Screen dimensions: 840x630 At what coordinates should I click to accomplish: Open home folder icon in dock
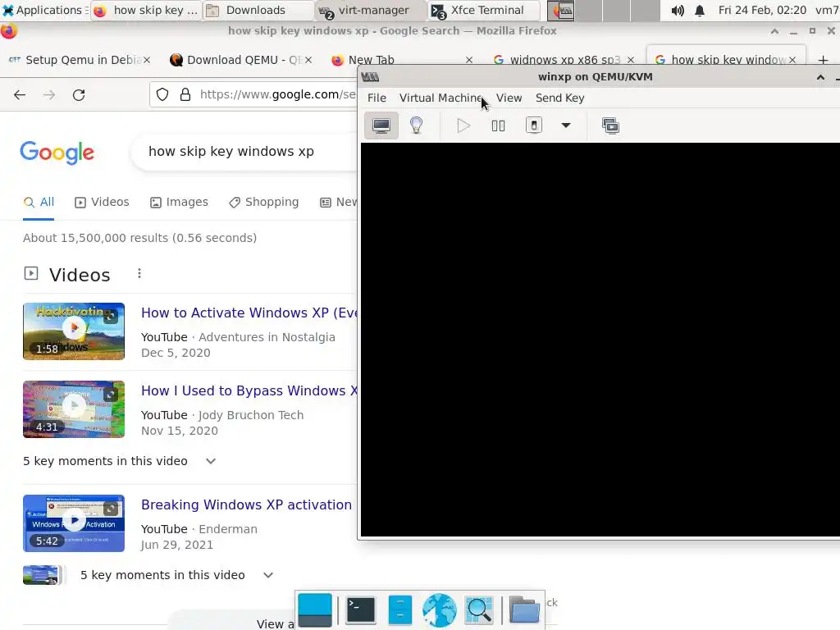click(524, 610)
